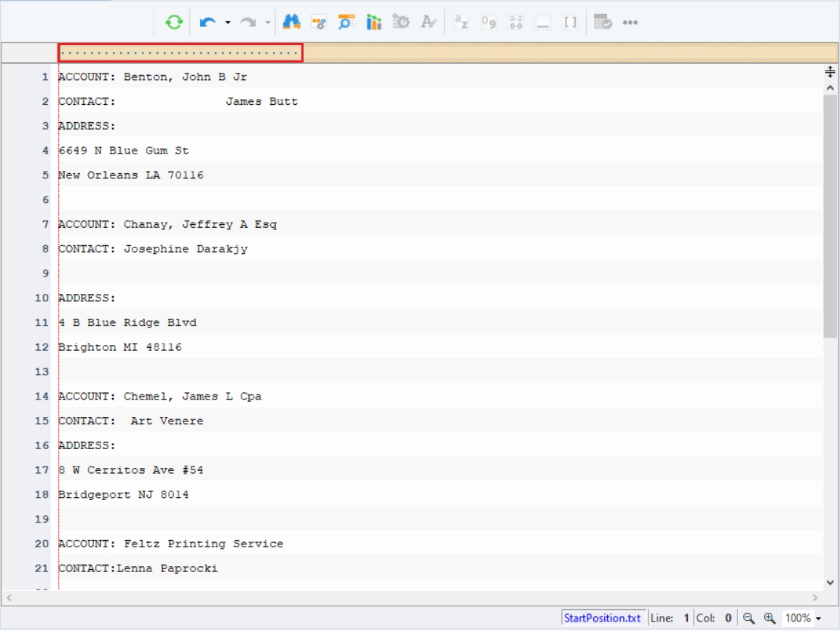
Task: Open the undo history dropdown arrow
Action: point(228,23)
